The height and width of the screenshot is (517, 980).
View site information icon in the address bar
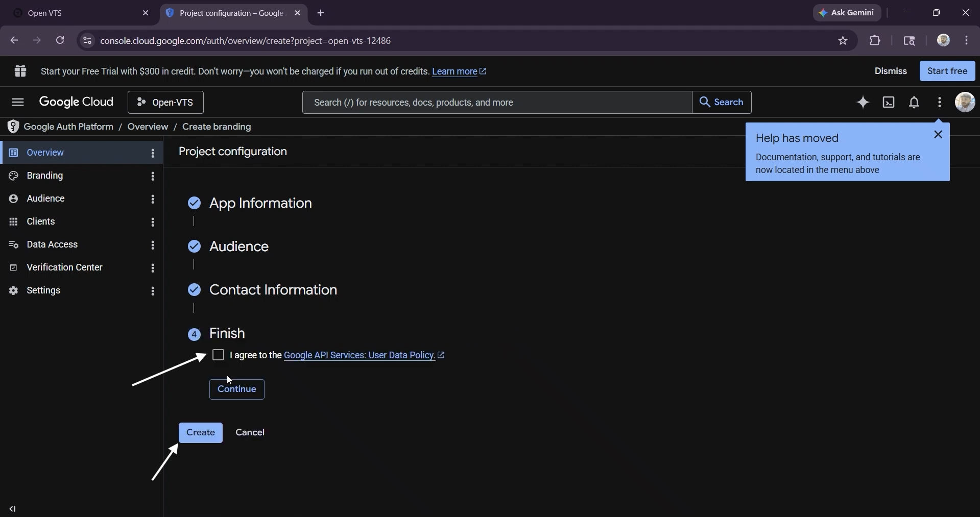pos(87,41)
